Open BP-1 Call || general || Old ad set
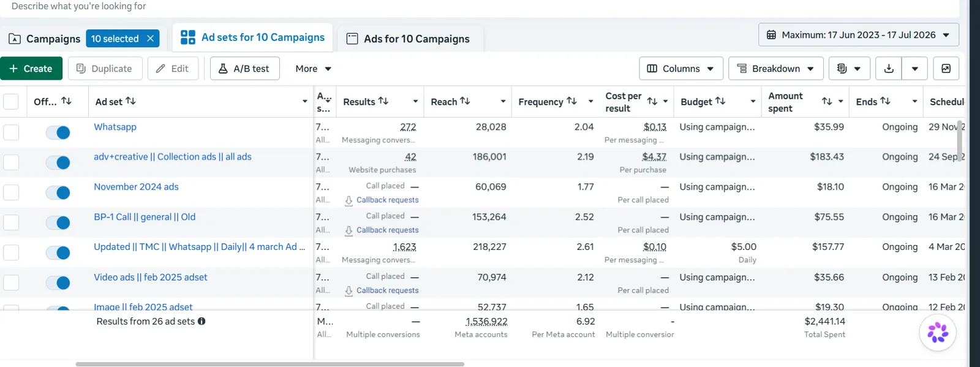 [145, 217]
